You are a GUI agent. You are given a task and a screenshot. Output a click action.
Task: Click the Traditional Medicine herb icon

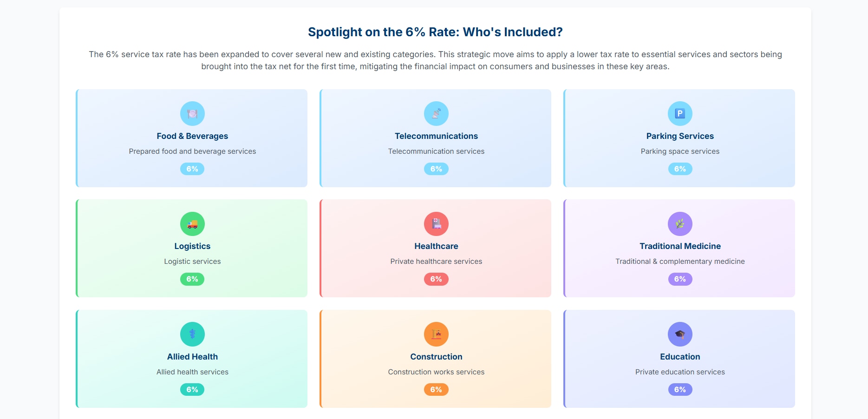coord(680,224)
